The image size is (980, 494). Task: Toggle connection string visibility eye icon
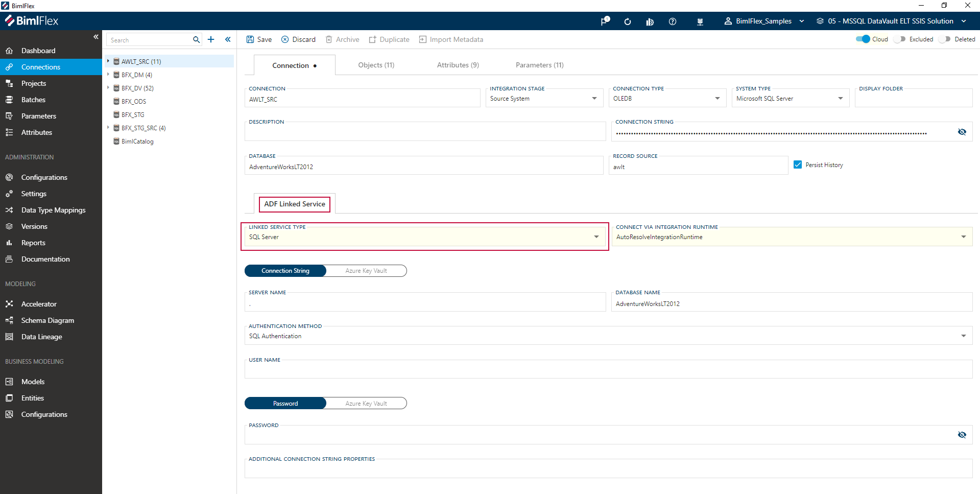point(962,132)
